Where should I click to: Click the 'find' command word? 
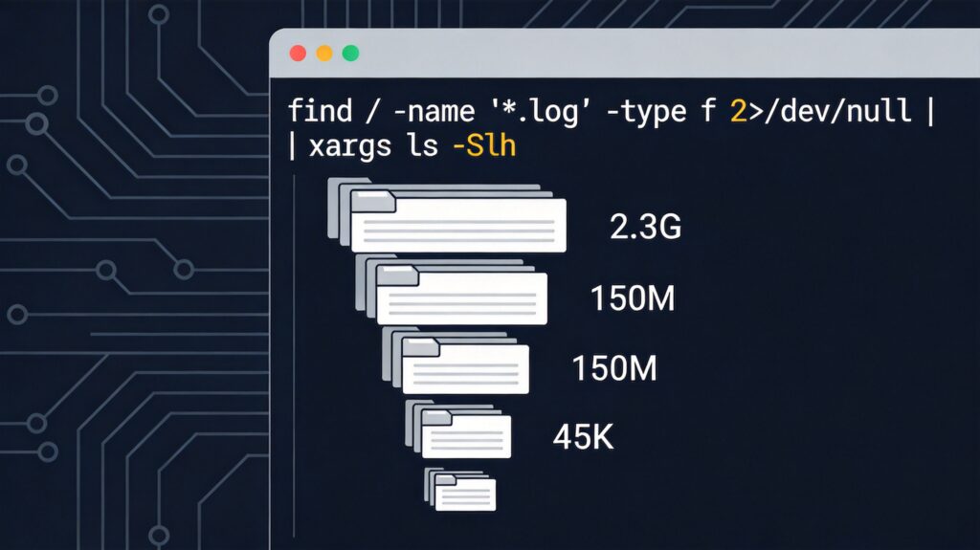pyautogui.click(x=319, y=111)
